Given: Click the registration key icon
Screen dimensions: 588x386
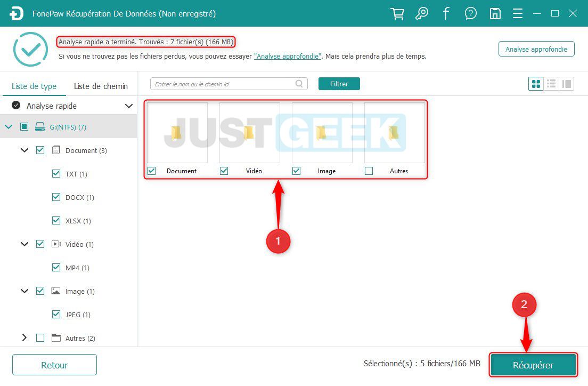Looking at the screenshot, I should coord(421,13).
